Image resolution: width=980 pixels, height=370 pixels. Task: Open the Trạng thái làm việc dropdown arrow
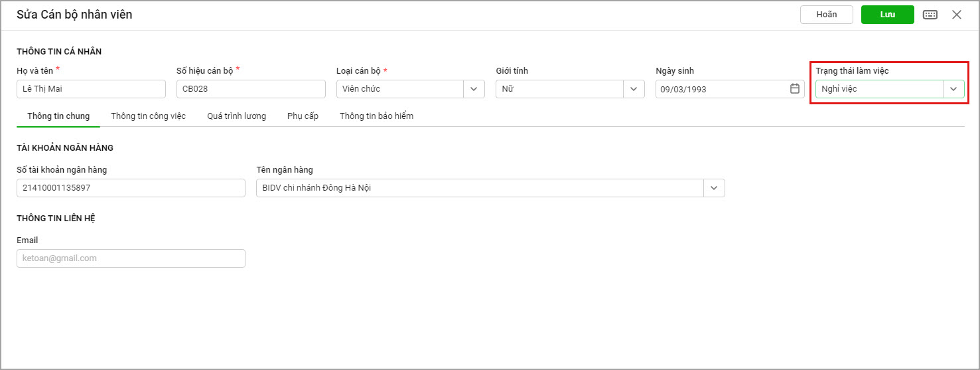[953, 89]
